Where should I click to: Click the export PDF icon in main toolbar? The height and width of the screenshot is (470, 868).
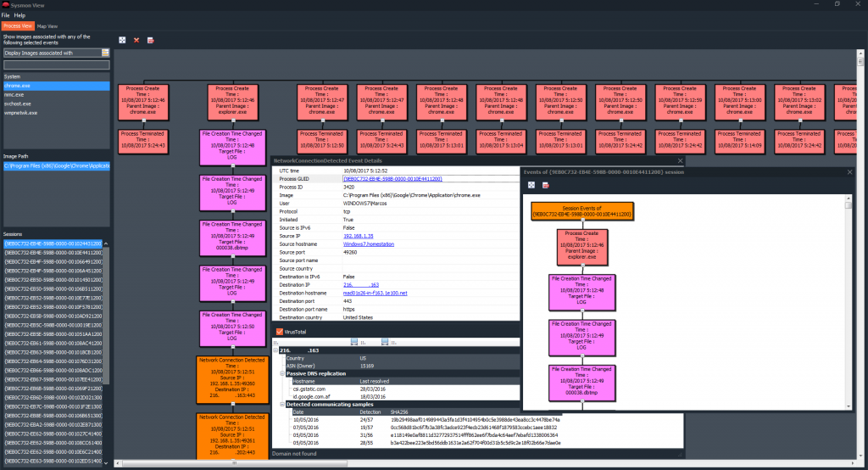click(151, 40)
